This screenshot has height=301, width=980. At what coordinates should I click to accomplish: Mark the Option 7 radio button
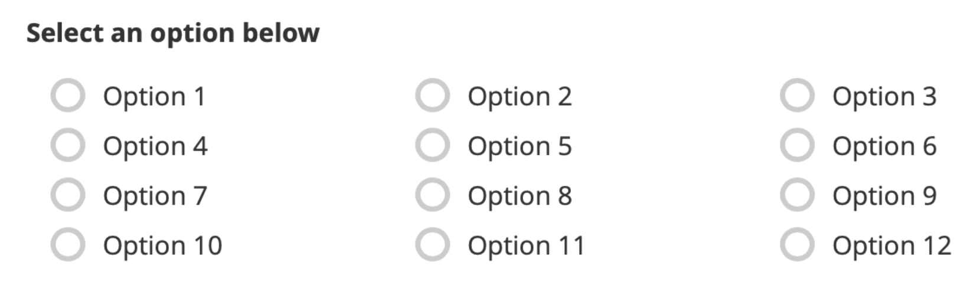point(68,195)
